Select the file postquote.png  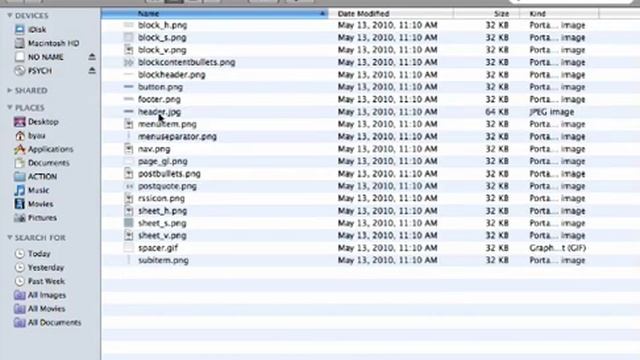point(167,186)
